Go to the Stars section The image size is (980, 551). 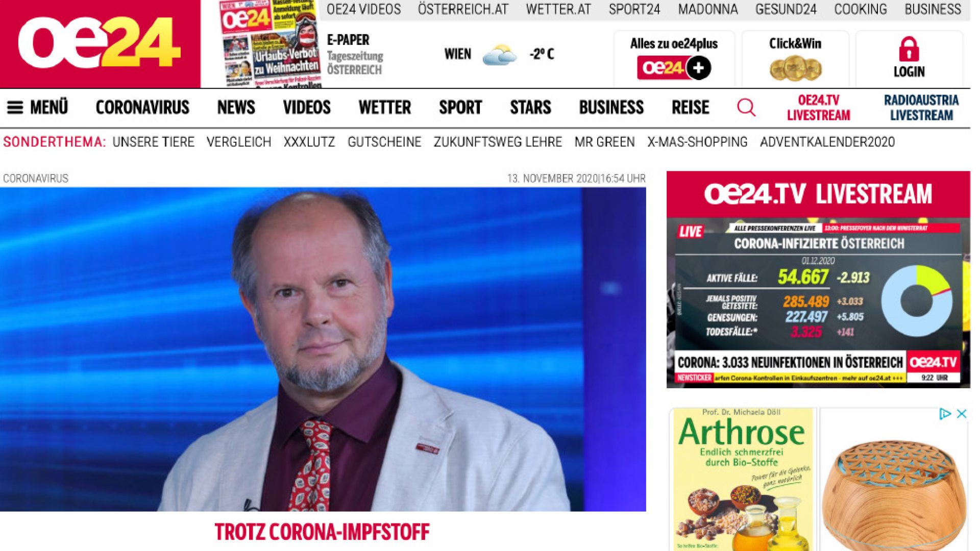[530, 108]
